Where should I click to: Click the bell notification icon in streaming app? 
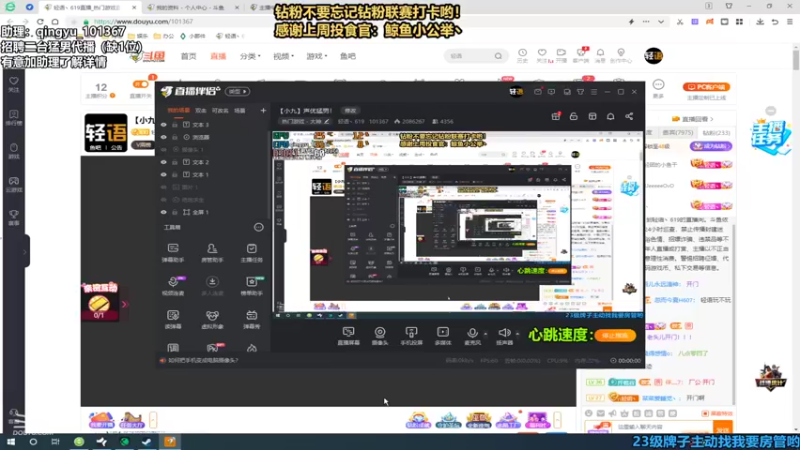610,116
